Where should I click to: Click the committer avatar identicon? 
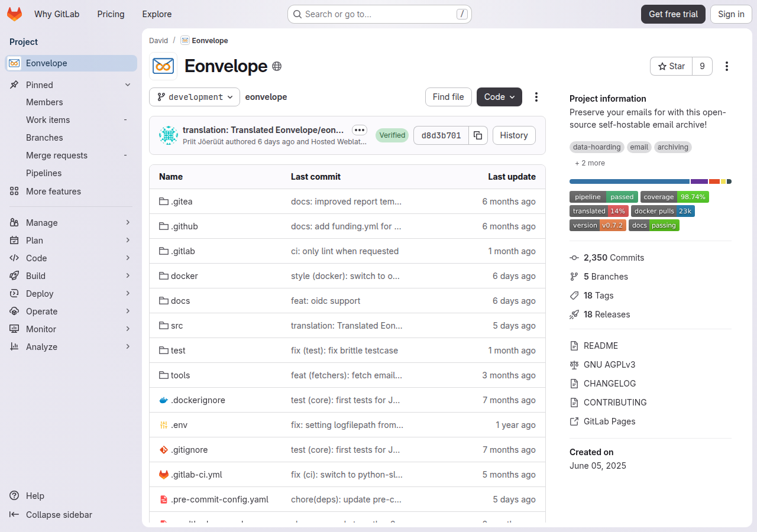tap(169, 135)
